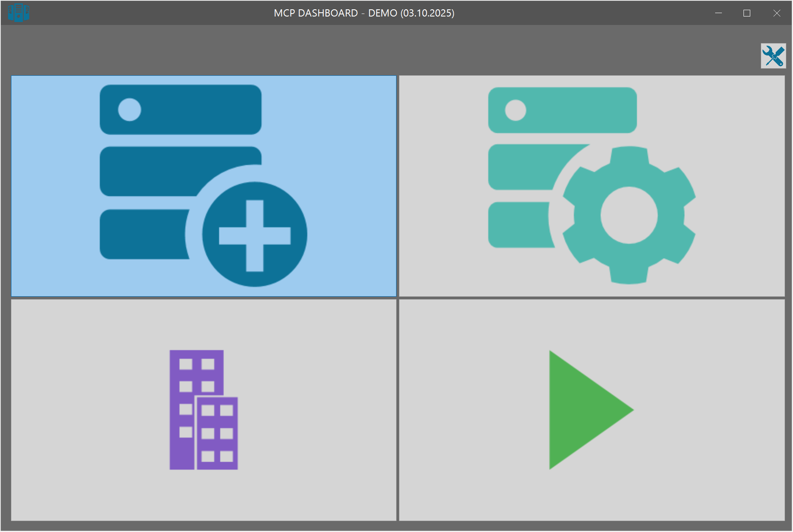The height and width of the screenshot is (532, 793).
Task: Click the plus circle on the blue server icon
Action: [x=254, y=235]
